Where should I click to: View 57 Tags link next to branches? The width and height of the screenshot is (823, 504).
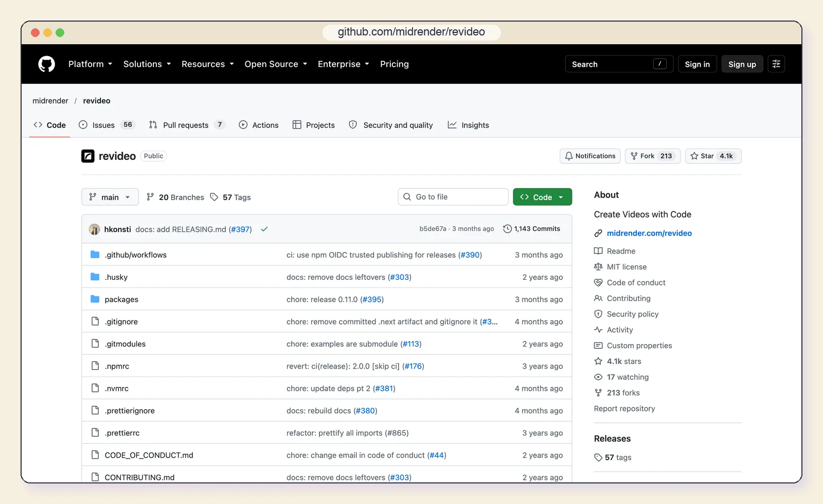(230, 197)
